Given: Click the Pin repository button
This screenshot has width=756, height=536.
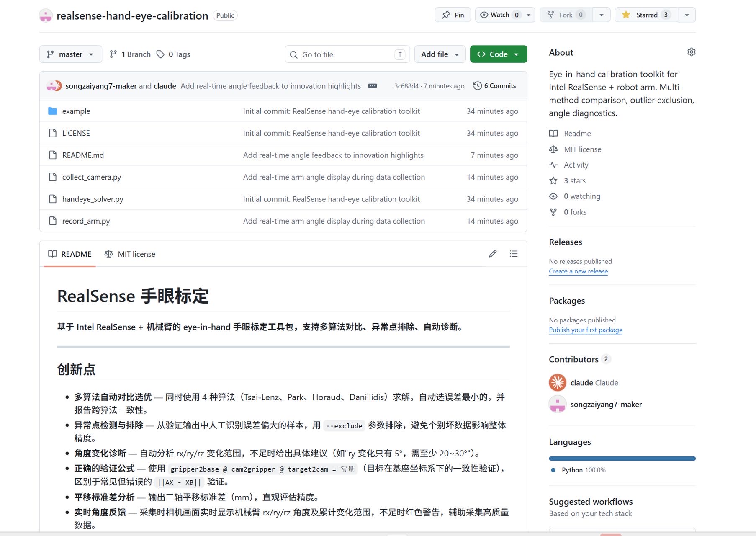Looking at the screenshot, I should click(x=453, y=15).
